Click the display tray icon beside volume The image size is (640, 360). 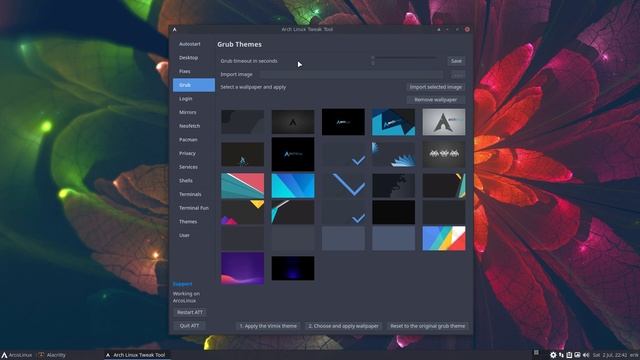pos(577,355)
